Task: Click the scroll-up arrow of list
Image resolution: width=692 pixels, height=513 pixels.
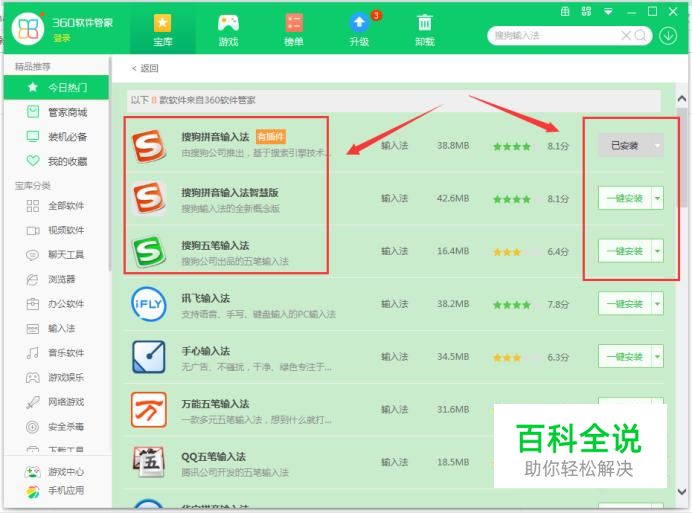Action: point(682,98)
